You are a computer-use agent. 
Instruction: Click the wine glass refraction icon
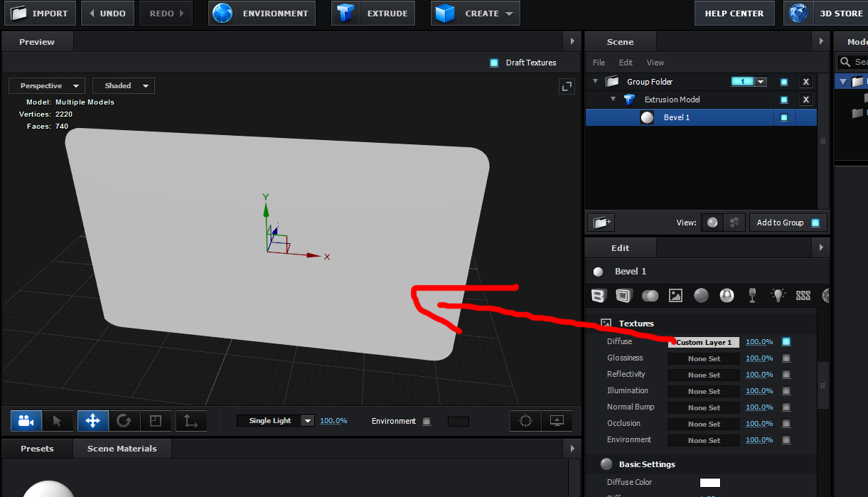(752, 295)
